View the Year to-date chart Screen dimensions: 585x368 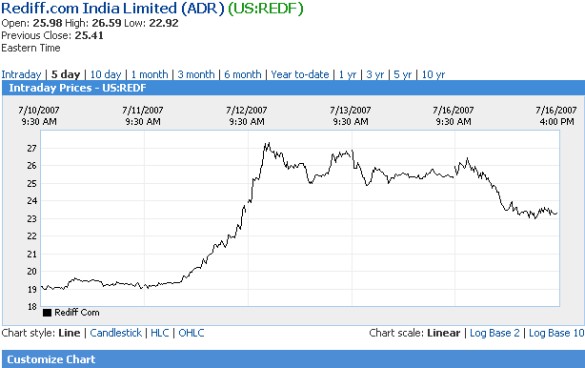tap(300, 74)
